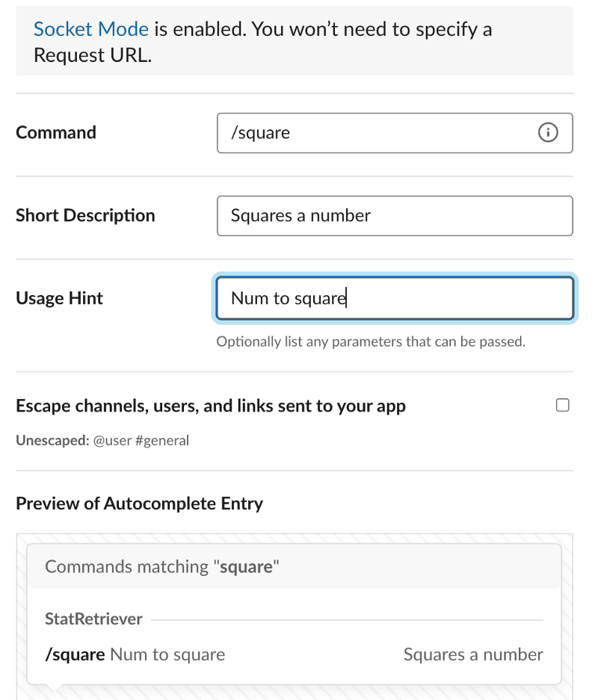Click the StatRetriever app name in preview
The width and height of the screenshot is (598, 700).
pos(93,619)
